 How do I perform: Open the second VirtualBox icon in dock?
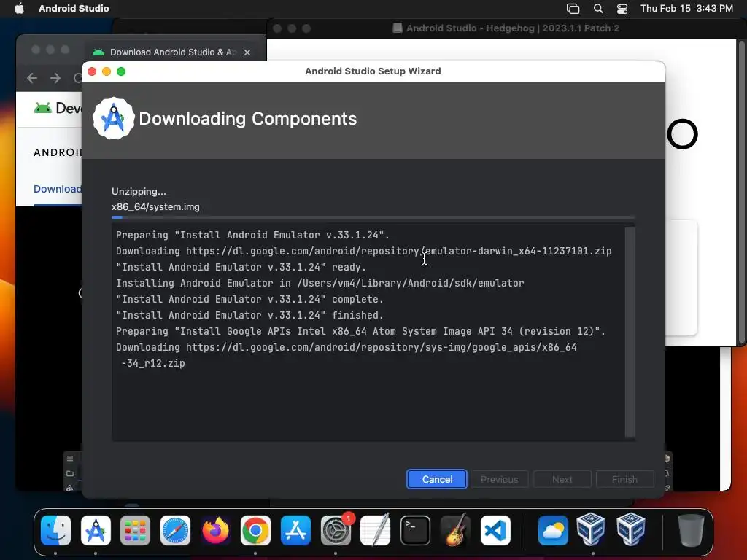pos(631,529)
